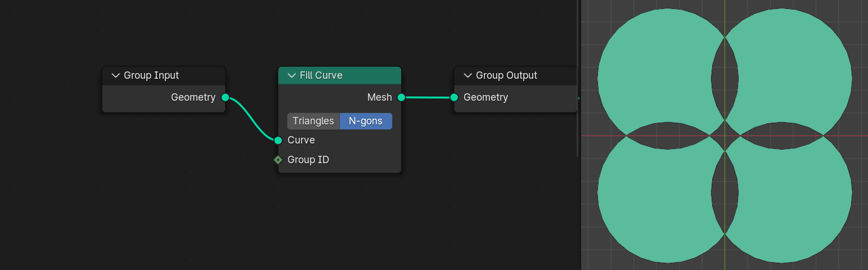Click the Group ID label in Fill Curve
This screenshot has width=868, height=270.
(308, 160)
